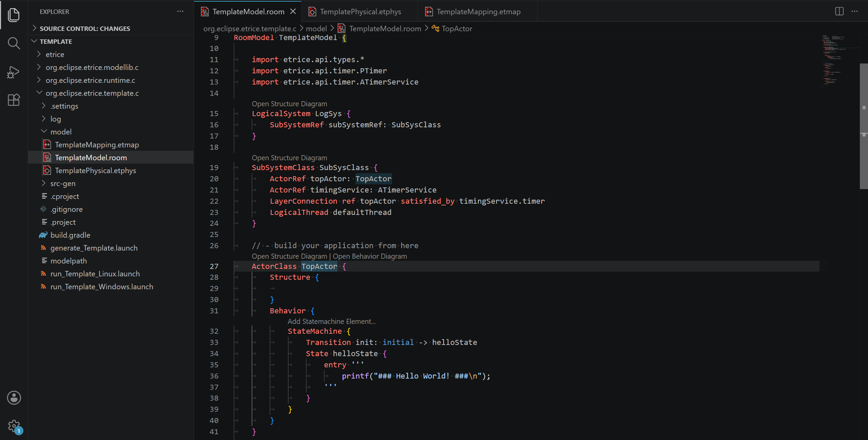Image resolution: width=868 pixels, height=440 pixels.
Task: Open the Extensions view icon
Action: 14,100
